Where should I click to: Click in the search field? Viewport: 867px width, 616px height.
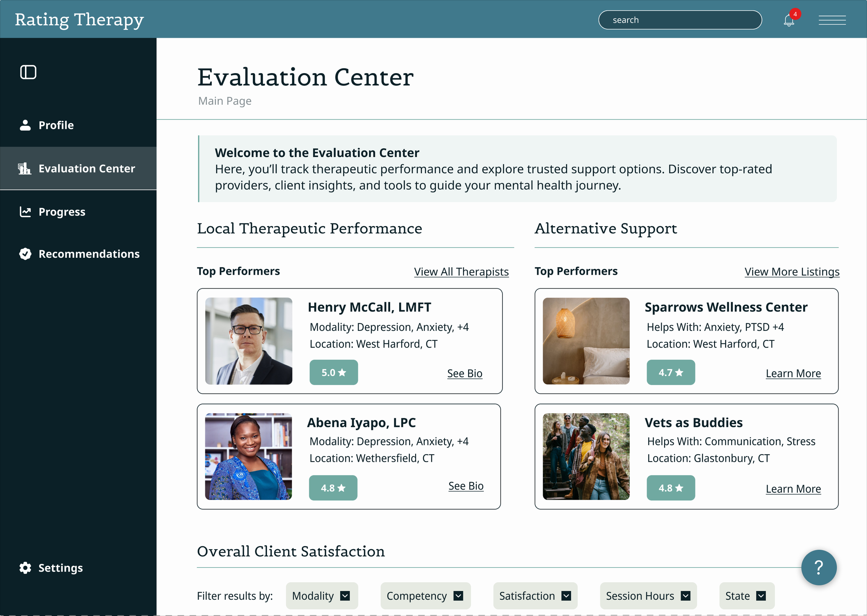679,20
